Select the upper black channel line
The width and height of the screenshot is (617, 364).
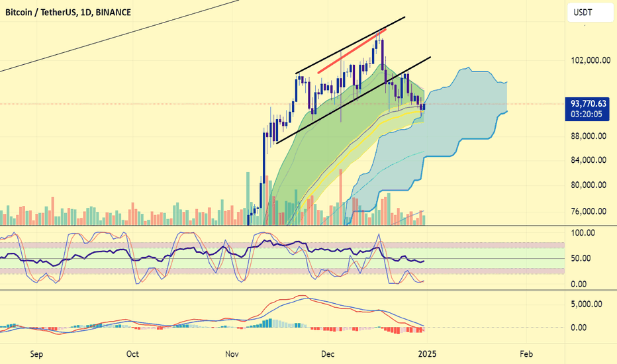(350, 45)
